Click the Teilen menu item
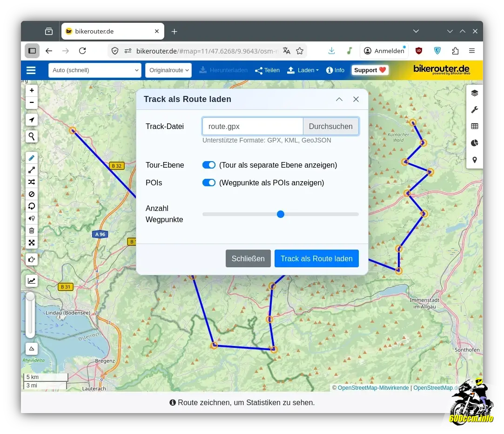Image resolution: width=504 pixels, height=434 pixels. pos(268,70)
